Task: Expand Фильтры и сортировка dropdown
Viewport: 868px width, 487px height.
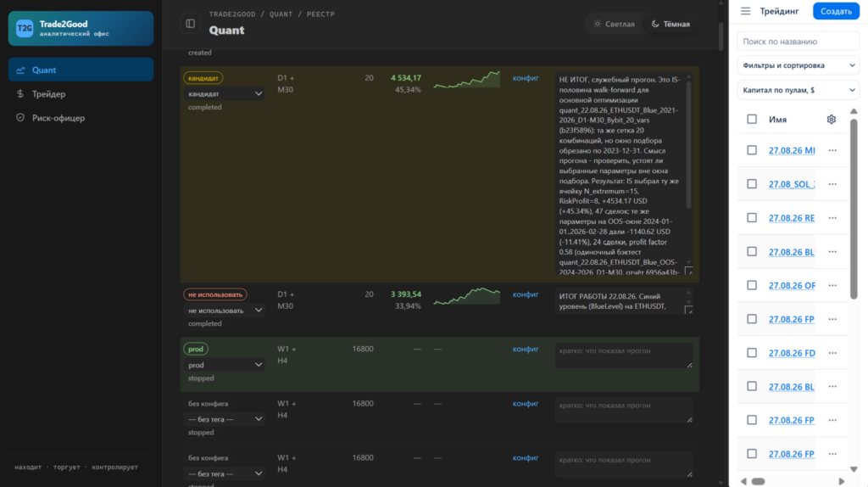Action: tap(798, 65)
